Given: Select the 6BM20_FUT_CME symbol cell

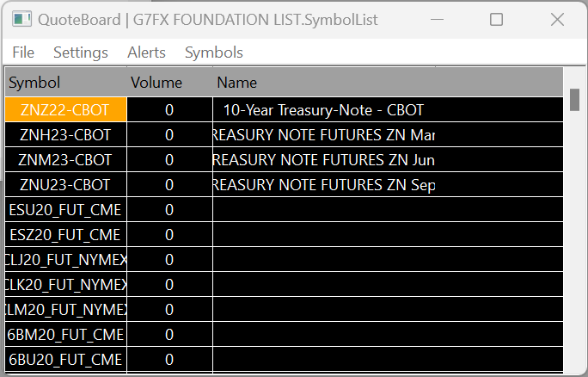Looking at the screenshot, I should pyautogui.click(x=65, y=334).
